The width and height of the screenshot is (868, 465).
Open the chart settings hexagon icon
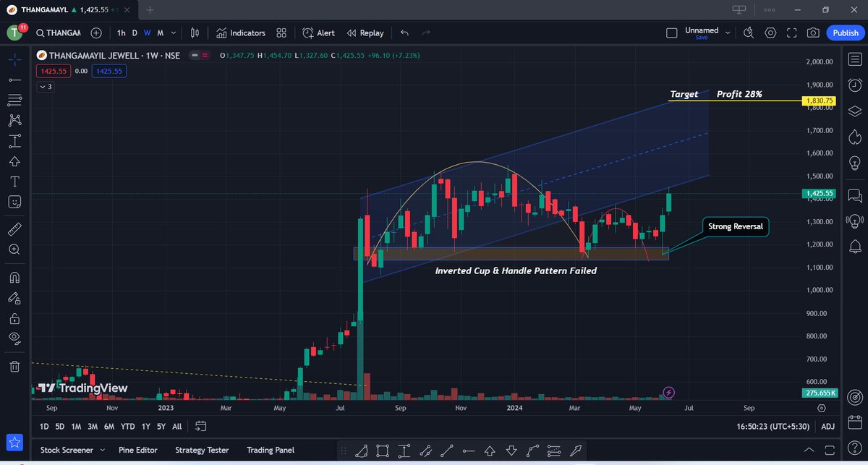pos(770,33)
